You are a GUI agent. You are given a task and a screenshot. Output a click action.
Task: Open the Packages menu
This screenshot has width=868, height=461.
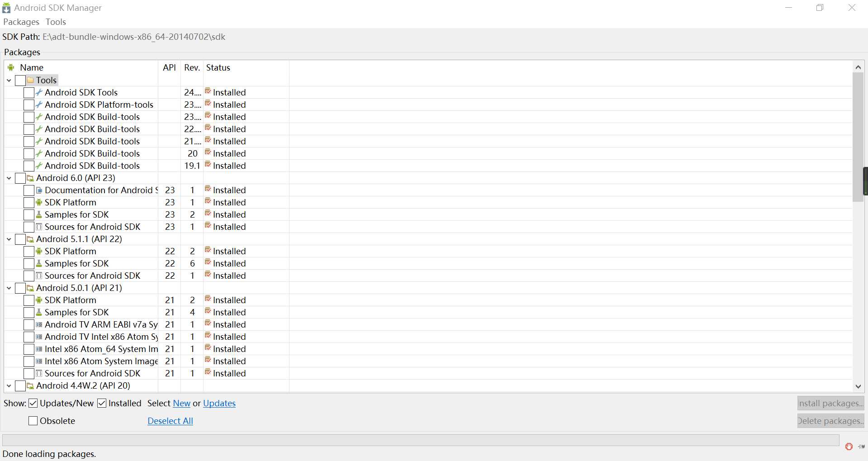point(21,22)
